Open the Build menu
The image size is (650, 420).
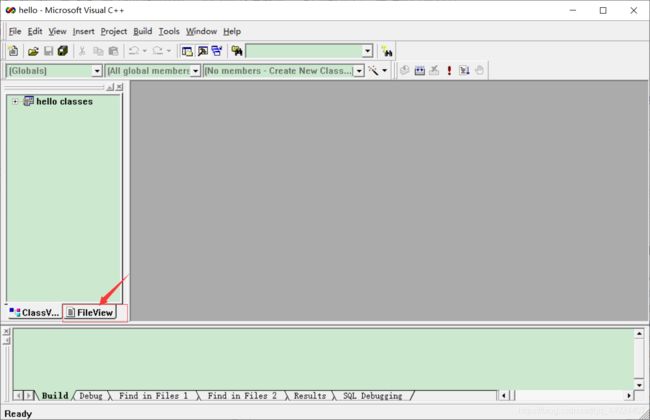coord(143,32)
